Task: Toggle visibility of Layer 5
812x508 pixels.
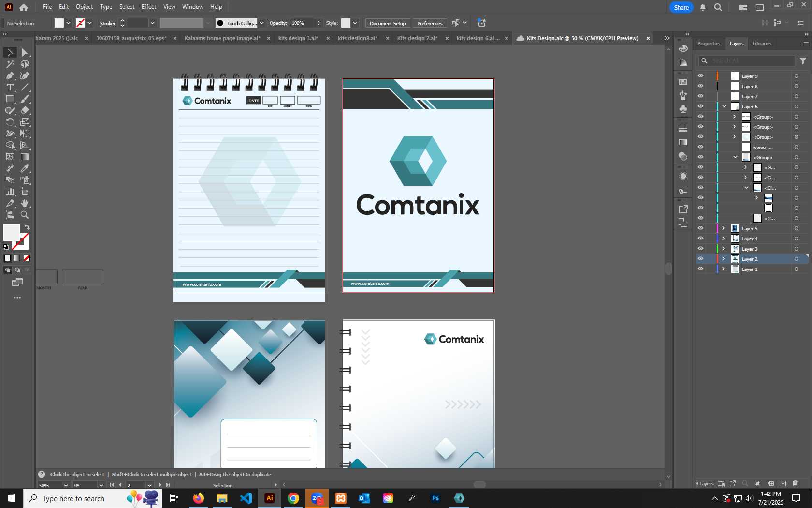Action: 700,228
